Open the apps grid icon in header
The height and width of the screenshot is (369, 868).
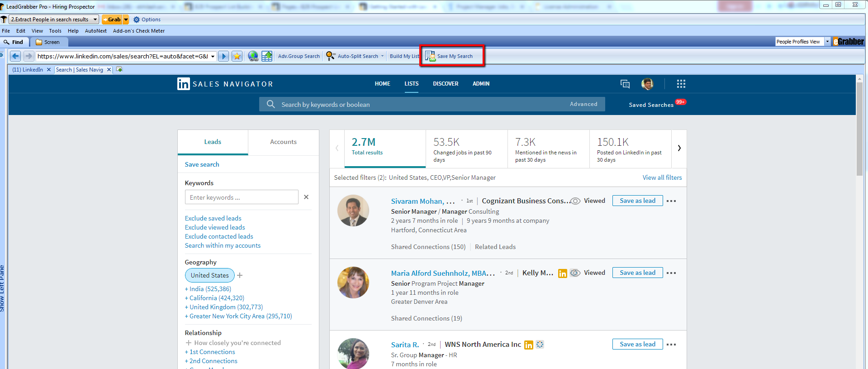pyautogui.click(x=681, y=84)
